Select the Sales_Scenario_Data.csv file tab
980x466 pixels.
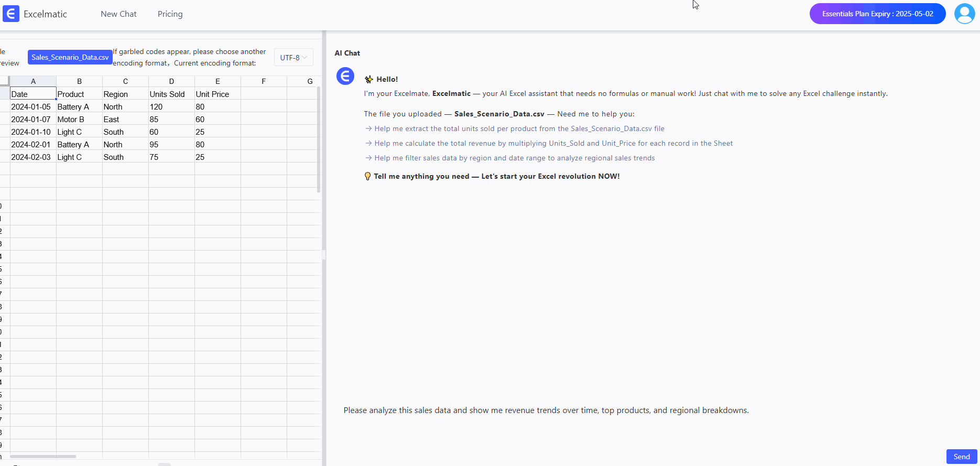(x=70, y=57)
